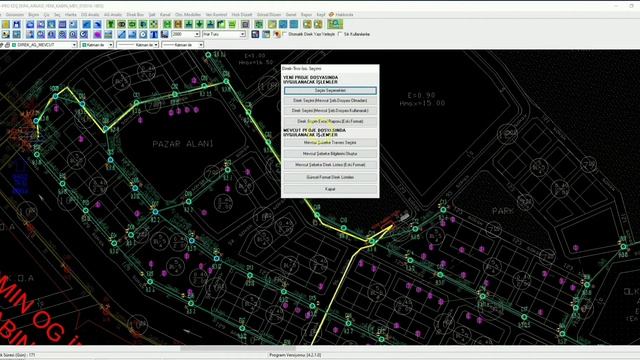Click the PARK label on map
This screenshot has width=640, height=360.
click(x=503, y=211)
